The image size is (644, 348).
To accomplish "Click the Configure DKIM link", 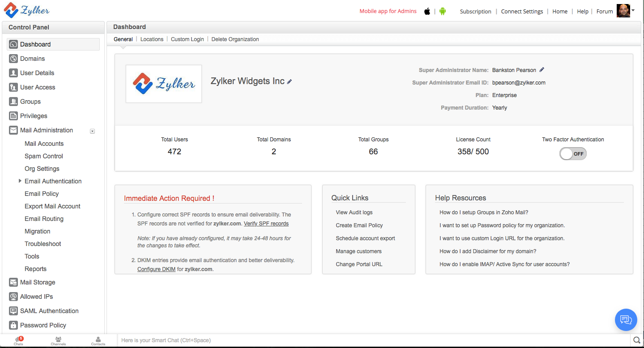I will (156, 269).
